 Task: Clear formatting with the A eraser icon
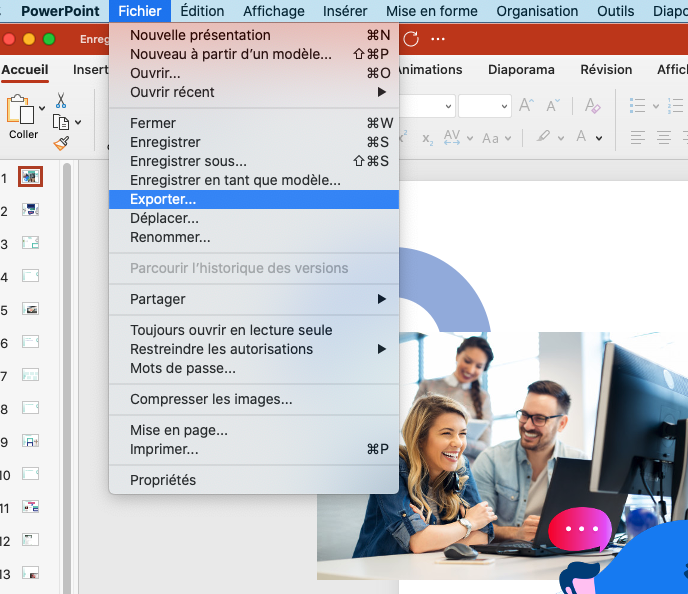pos(593,105)
